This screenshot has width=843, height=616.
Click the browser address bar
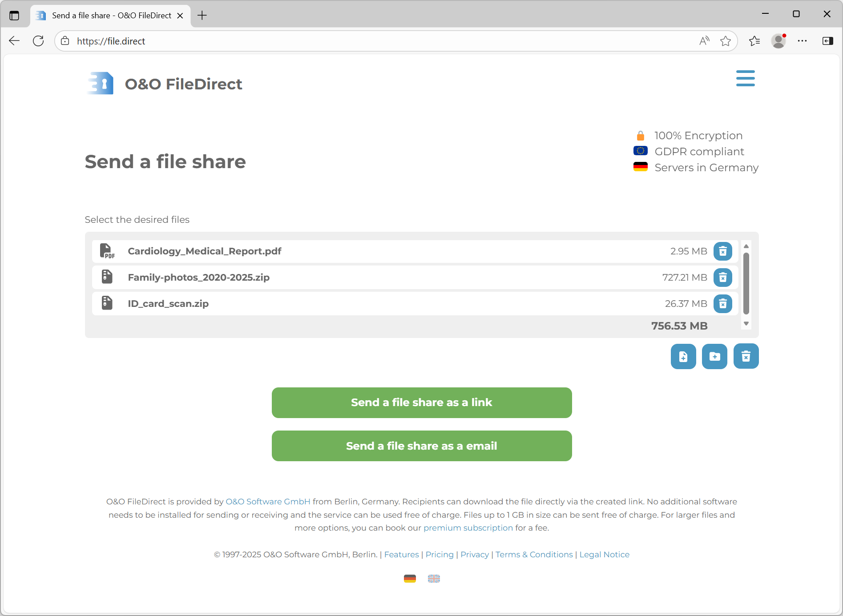click(x=378, y=41)
